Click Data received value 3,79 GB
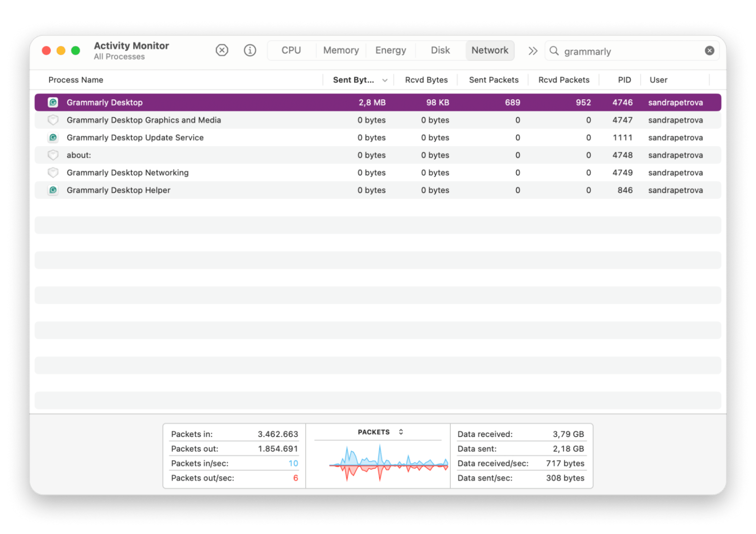756x534 pixels. [568, 434]
